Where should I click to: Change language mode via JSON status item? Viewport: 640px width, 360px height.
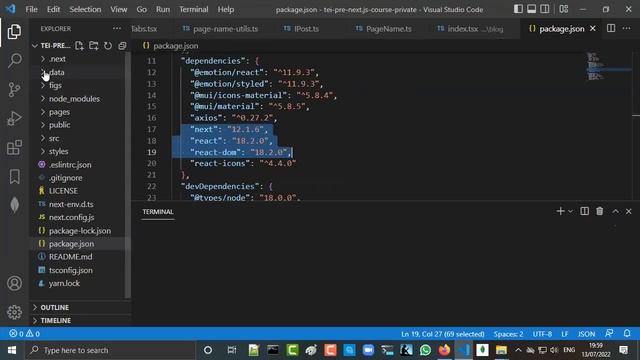click(586, 334)
